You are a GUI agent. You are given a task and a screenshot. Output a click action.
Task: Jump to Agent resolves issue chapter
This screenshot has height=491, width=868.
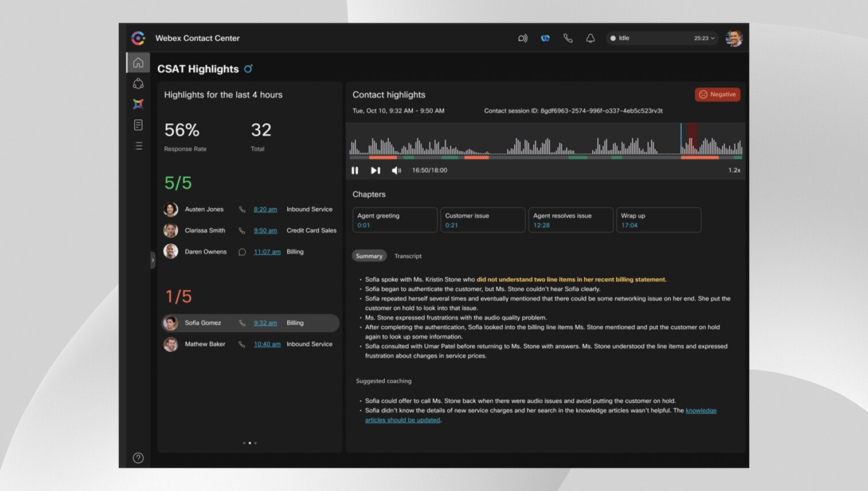point(570,220)
